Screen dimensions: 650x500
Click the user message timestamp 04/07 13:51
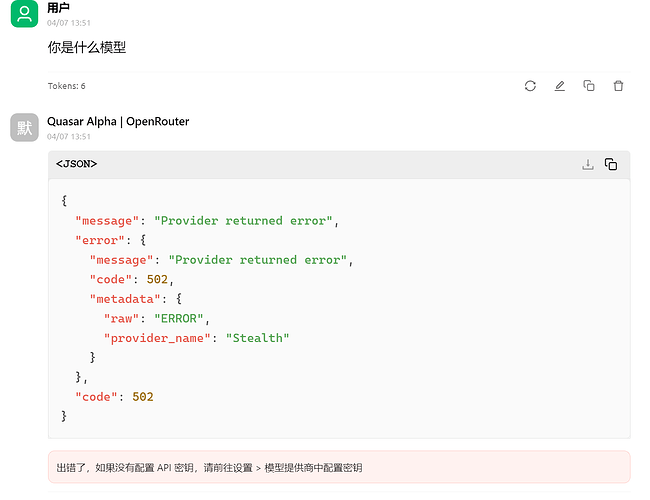[68, 23]
